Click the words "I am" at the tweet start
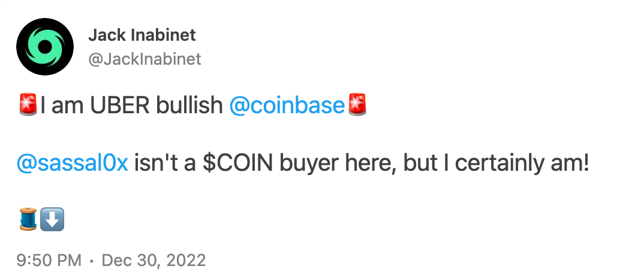 tap(62, 105)
